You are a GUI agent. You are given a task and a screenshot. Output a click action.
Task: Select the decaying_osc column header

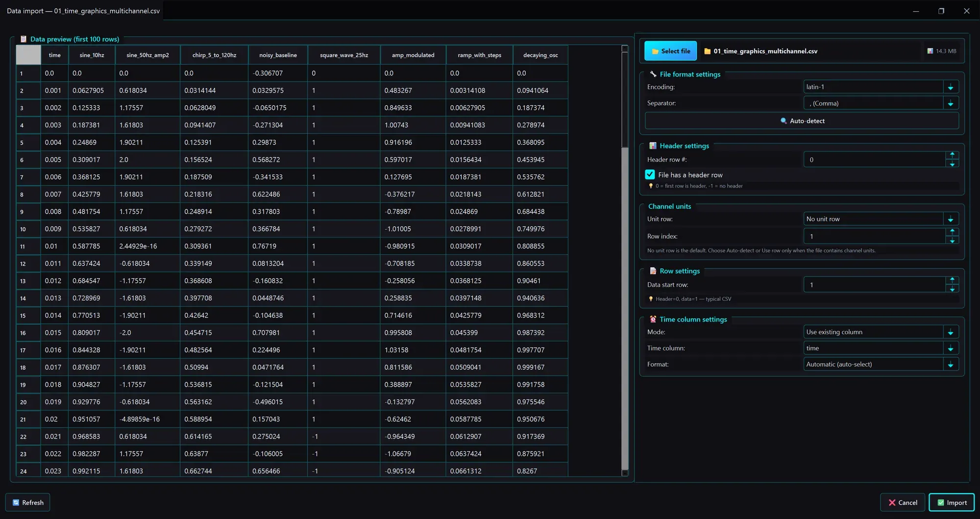click(x=540, y=55)
